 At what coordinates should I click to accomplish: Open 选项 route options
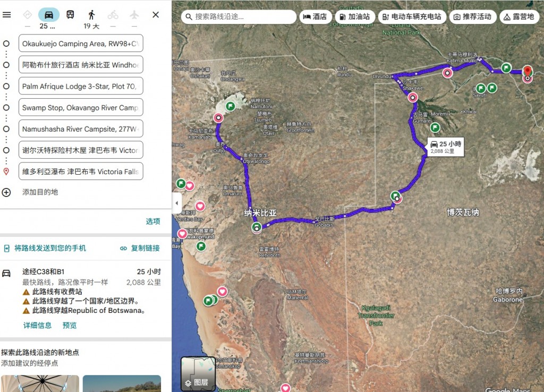click(153, 221)
